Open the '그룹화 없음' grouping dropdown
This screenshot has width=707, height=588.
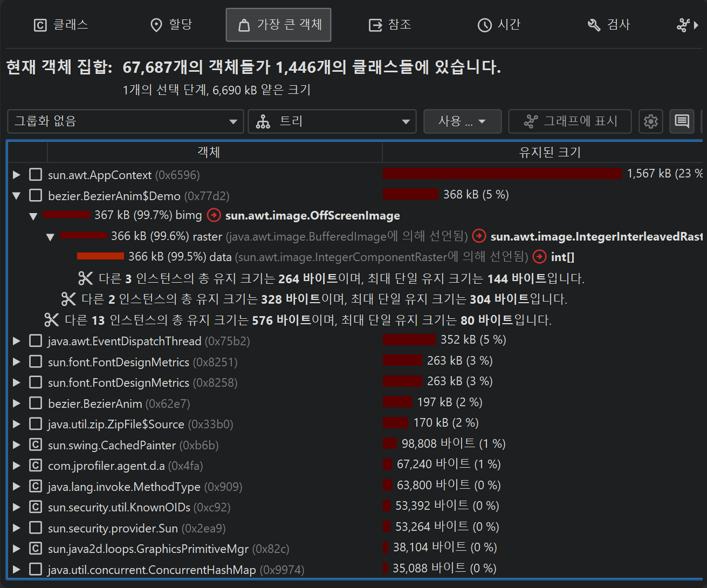(126, 121)
